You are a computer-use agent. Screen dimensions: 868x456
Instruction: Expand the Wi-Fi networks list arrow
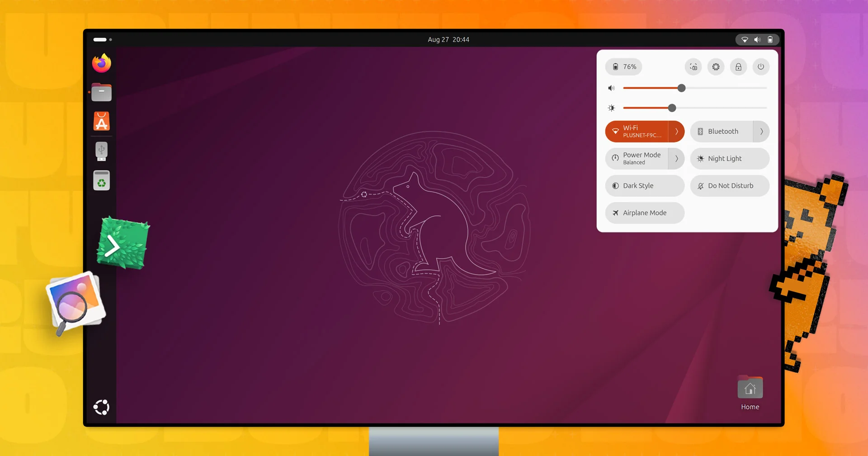click(x=677, y=132)
